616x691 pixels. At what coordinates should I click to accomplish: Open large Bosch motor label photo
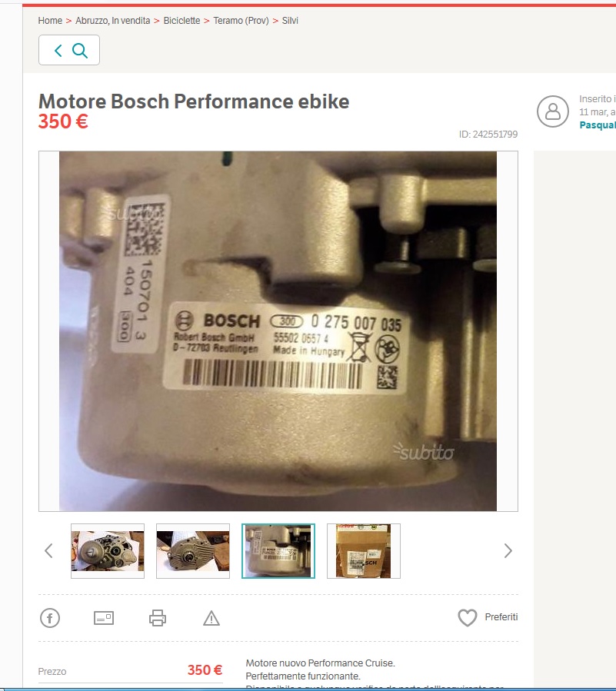[x=278, y=331]
